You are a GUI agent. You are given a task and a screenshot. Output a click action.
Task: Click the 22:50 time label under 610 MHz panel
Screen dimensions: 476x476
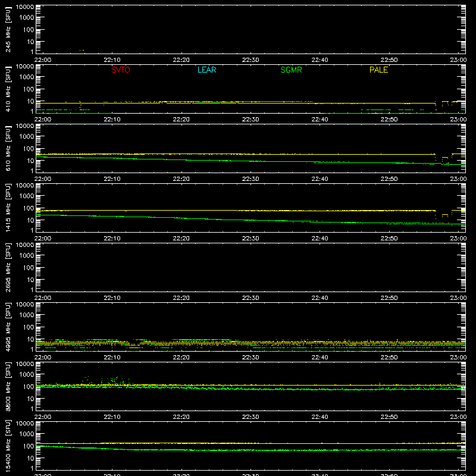tap(389, 179)
